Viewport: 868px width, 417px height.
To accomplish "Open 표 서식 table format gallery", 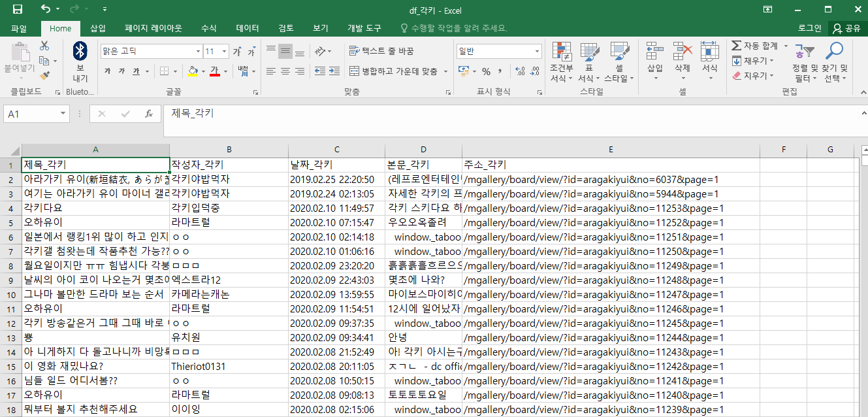I will pos(589,61).
